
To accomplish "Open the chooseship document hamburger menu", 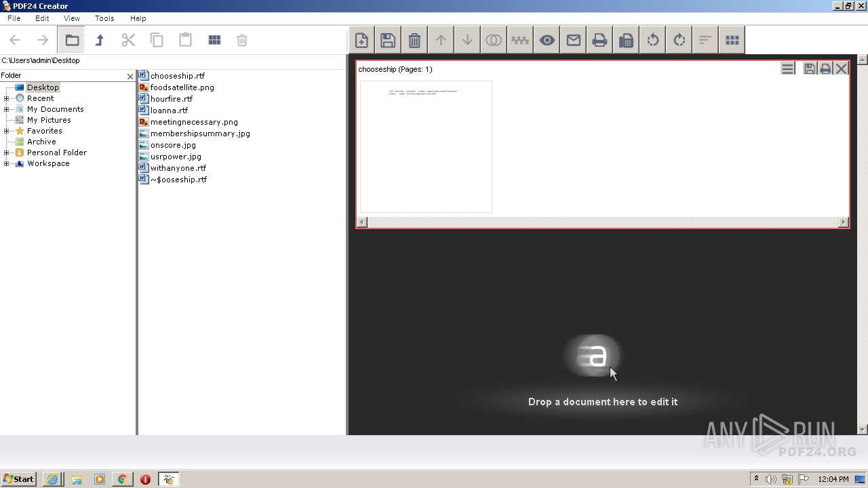I will tap(787, 68).
